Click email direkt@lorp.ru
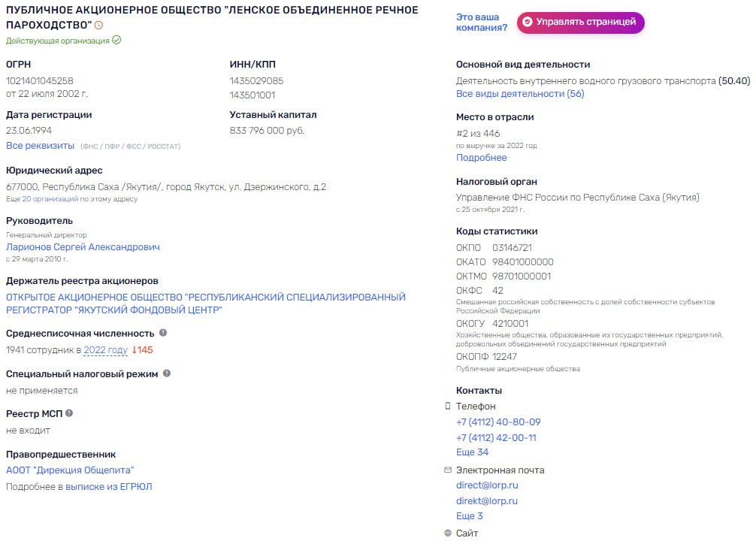The width and height of the screenshot is (756, 544). (x=486, y=501)
